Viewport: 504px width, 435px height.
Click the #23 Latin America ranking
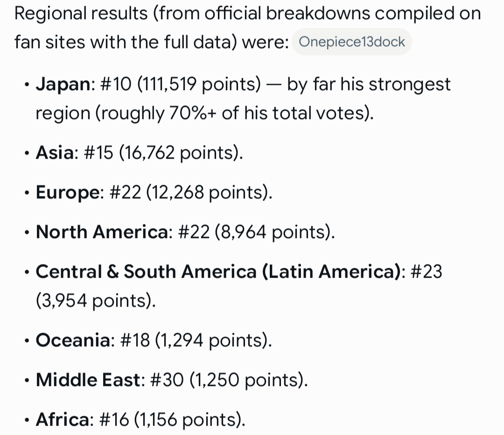427,272
